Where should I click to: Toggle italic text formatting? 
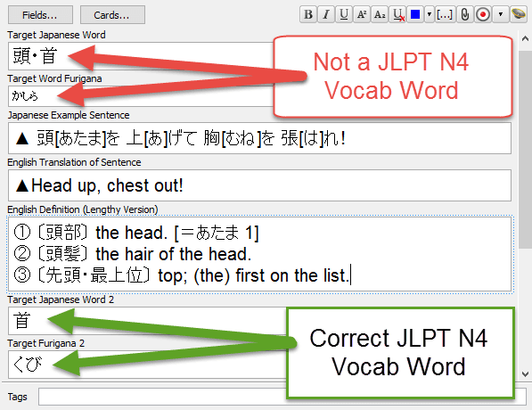point(326,14)
